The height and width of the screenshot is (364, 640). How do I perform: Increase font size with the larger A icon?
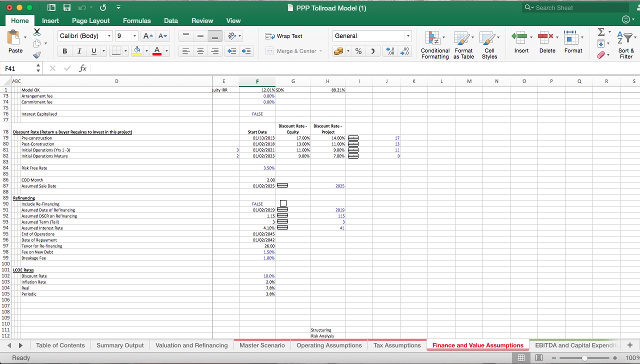click(148, 36)
